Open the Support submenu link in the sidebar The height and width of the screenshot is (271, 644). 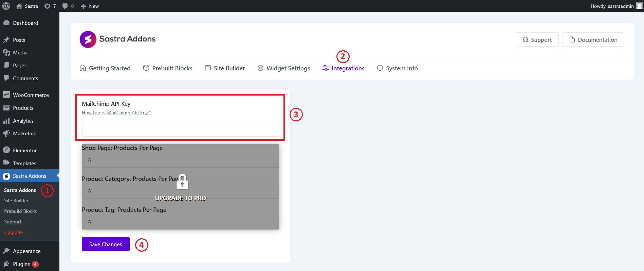[13, 222]
